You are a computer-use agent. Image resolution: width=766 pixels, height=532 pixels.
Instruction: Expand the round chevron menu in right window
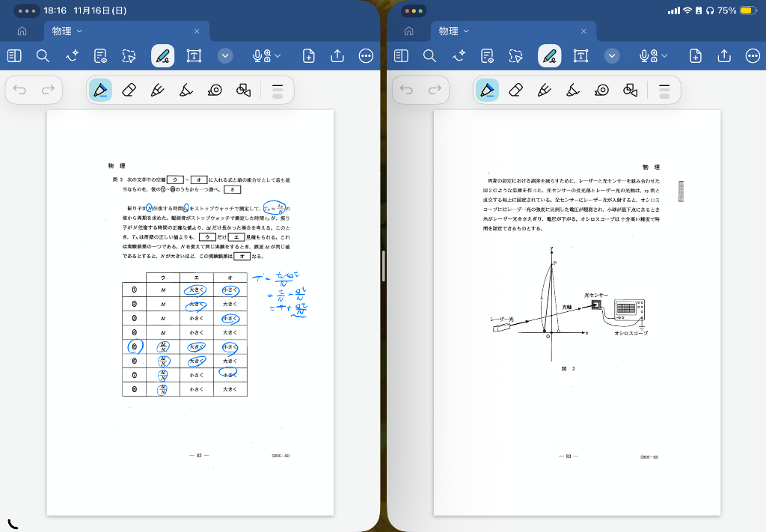[612, 56]
